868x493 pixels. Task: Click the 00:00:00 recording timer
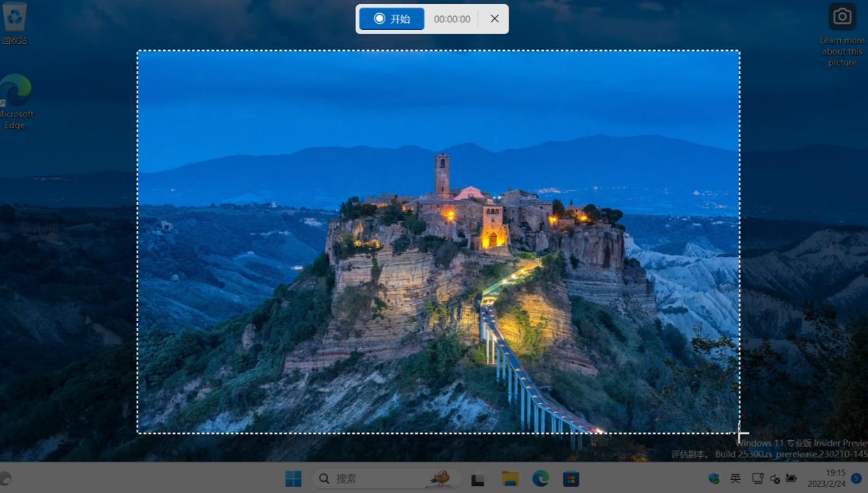tap(451, 19)
